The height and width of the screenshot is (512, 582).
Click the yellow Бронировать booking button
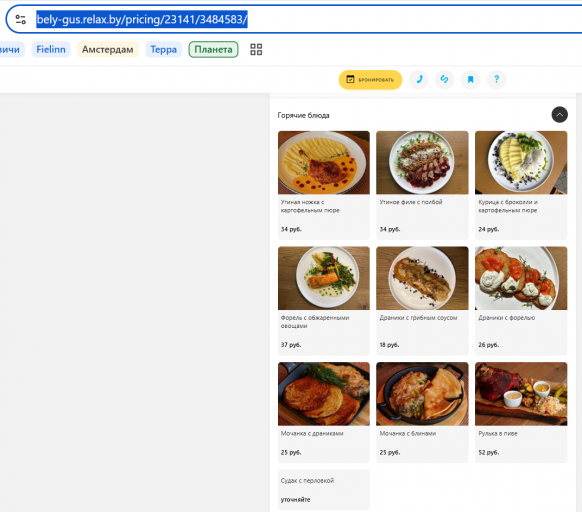pos(370,80)
